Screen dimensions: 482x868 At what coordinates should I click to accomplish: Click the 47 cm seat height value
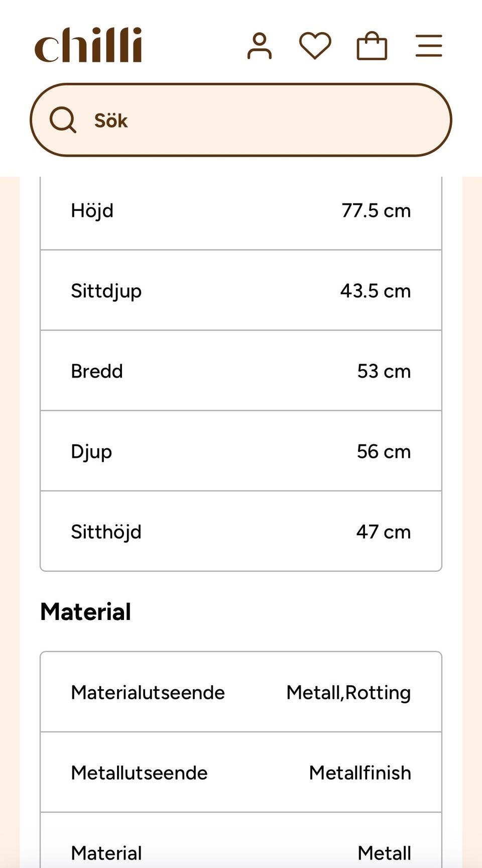pos(384,532)
